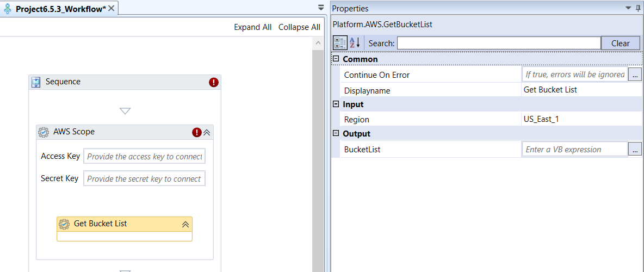Viewport: 644px width, 272px height.
Task: Sort properties alphabetically
Action: click(355, 43)
